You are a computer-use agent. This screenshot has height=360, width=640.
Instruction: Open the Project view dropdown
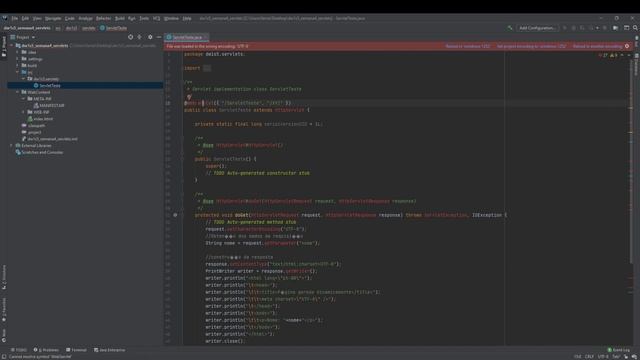point(23,37)
